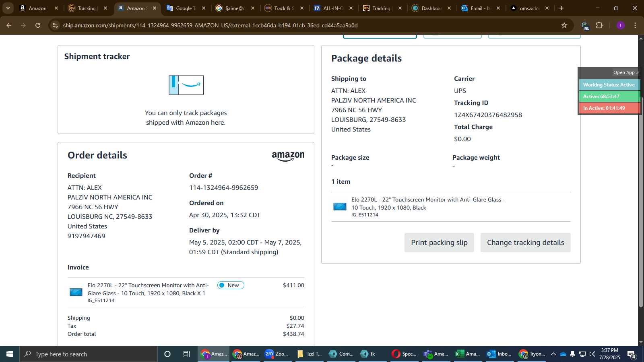
Task: Open Task View on taskbar
Action: [187, 354]
